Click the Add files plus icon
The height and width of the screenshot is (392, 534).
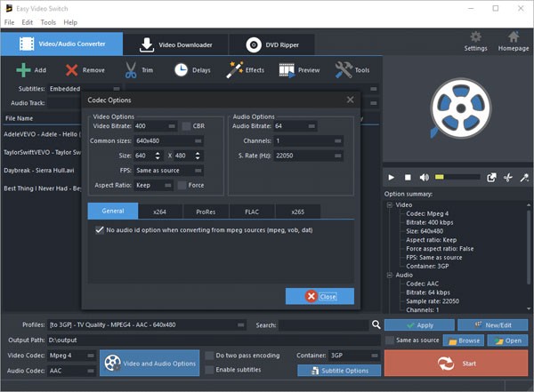(23, 69)
